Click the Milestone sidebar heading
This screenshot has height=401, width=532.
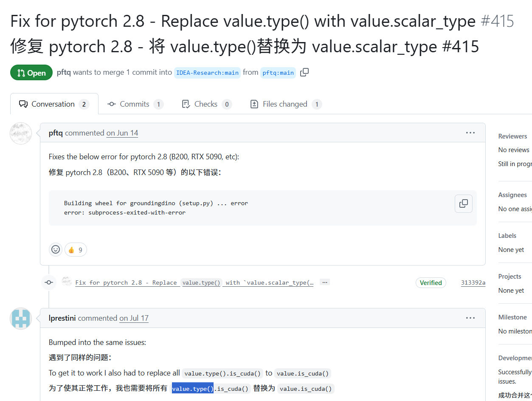(x=512, y=317)
